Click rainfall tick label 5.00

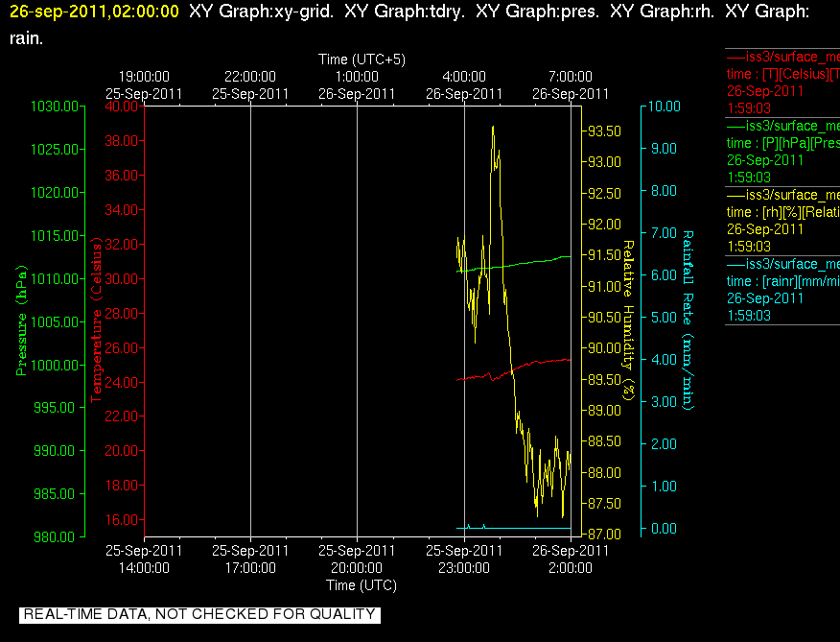point(665,317)
